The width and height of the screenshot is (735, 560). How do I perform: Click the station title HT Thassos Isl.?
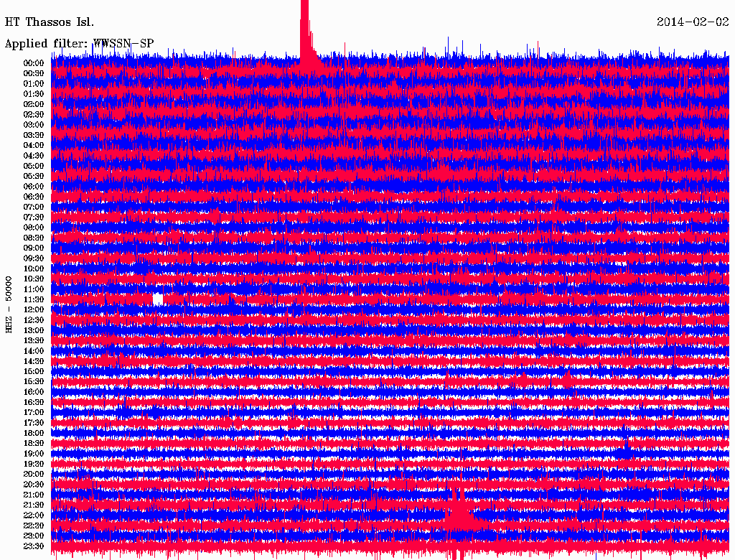tap(50, 22)
